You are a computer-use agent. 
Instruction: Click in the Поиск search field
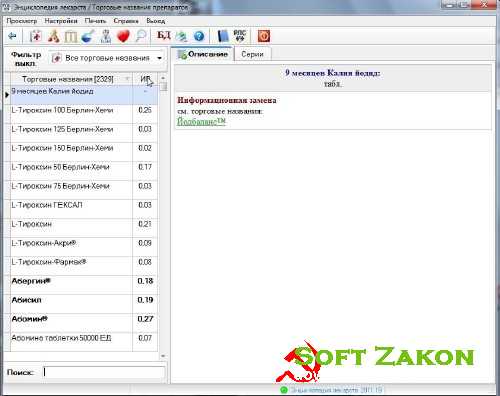104,372
